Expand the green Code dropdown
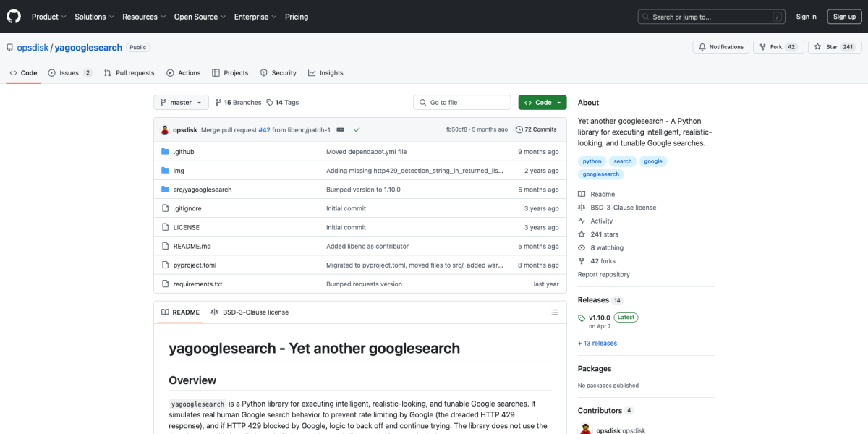 pos(542,102)
